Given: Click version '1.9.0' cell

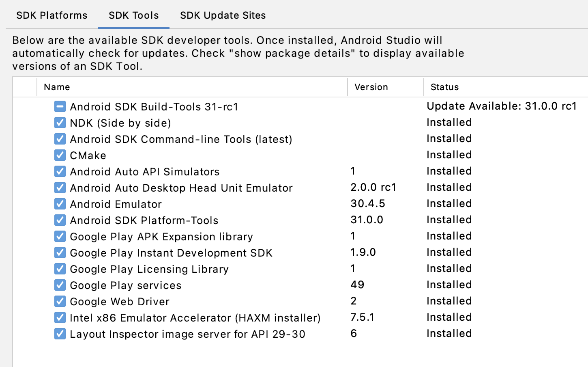Looking at the screenshot, I should (363, 252).
